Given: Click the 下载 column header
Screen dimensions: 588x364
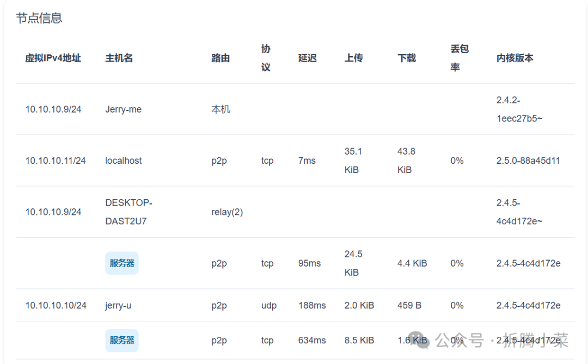Looking at the screenshot, I should tap(407, 58).
